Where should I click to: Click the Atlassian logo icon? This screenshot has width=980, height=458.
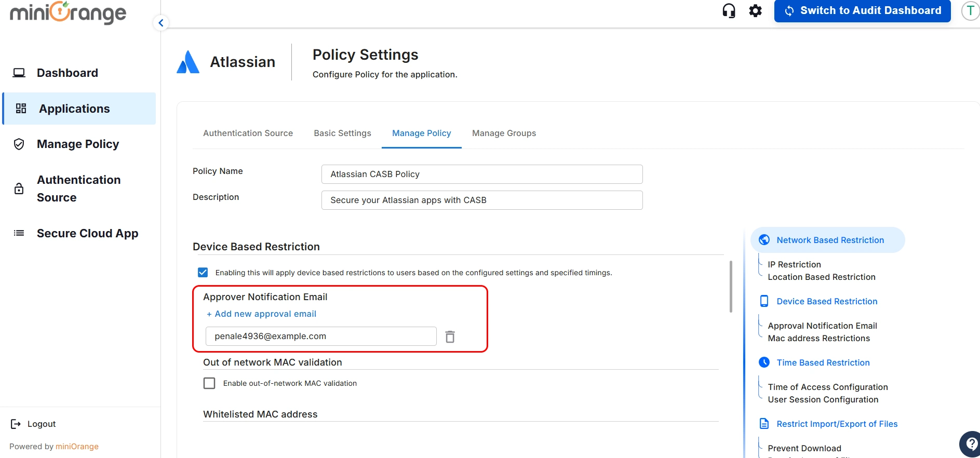(x=188, y=62)
